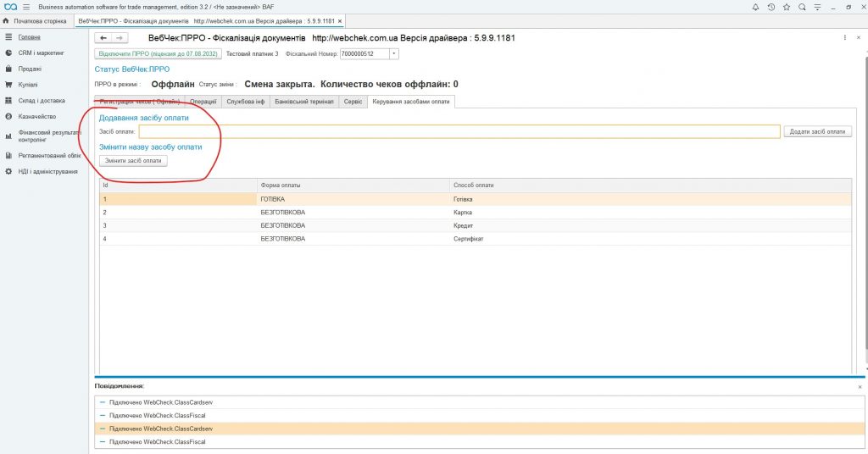Image resolution: width=868 pixels, height=454 pixels.
Task: Open the main menu hamburger icon
Action: 26,7
